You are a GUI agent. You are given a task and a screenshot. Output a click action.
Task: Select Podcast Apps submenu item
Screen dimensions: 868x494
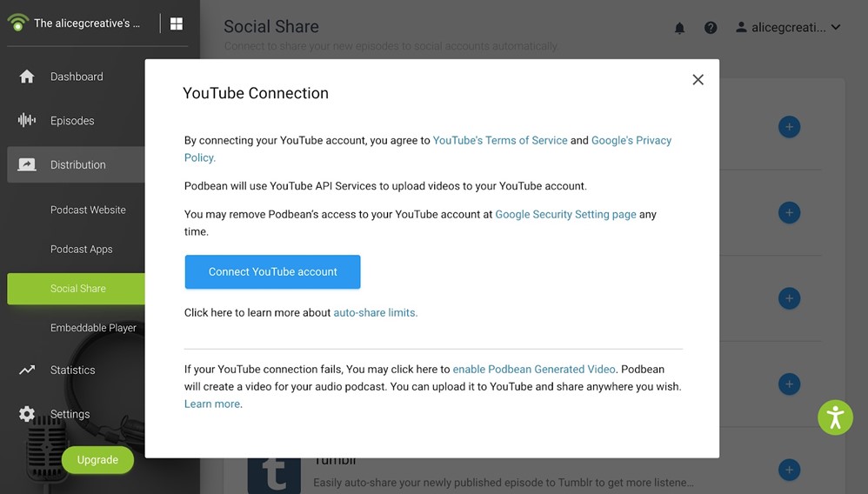coord(81,250)
